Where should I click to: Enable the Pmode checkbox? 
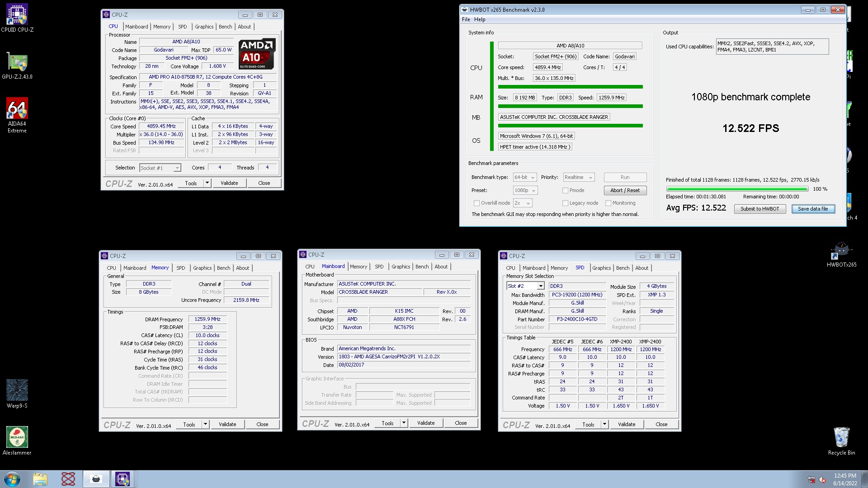pos(565,190)
